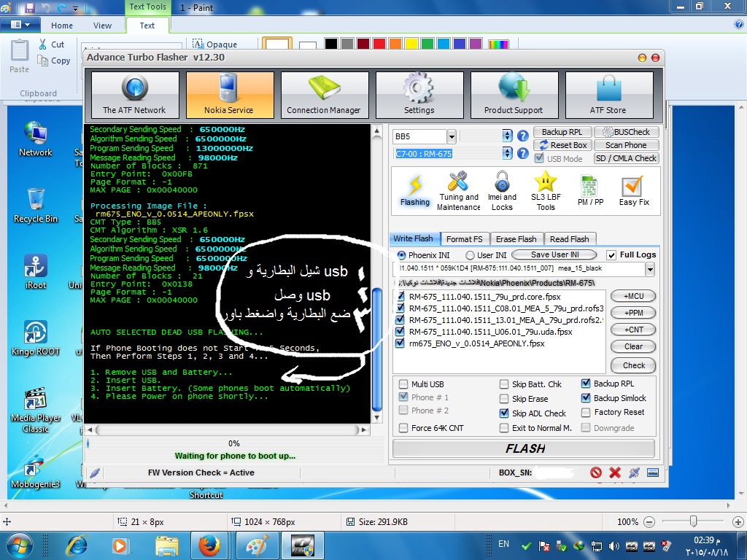Viewport: 747px width, 560px height.
Task: Open Imei and Locks tools
Action: coord(502,190)
